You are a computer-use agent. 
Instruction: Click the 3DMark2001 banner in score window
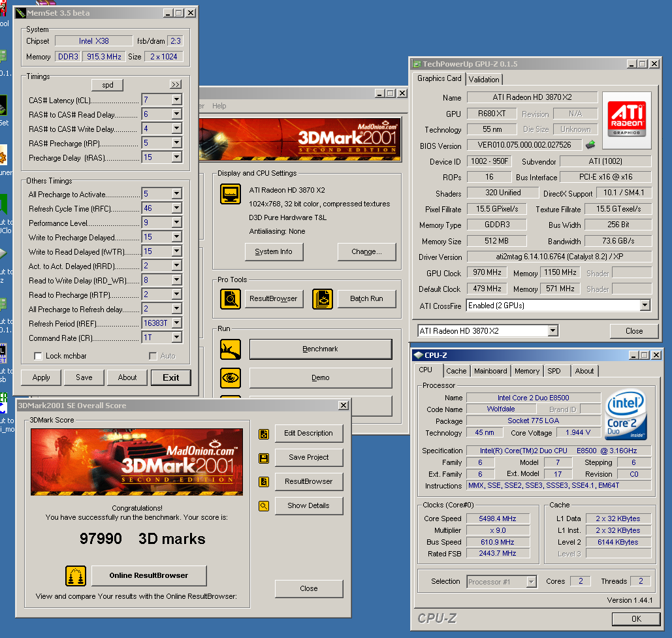[x=136, y=462]
